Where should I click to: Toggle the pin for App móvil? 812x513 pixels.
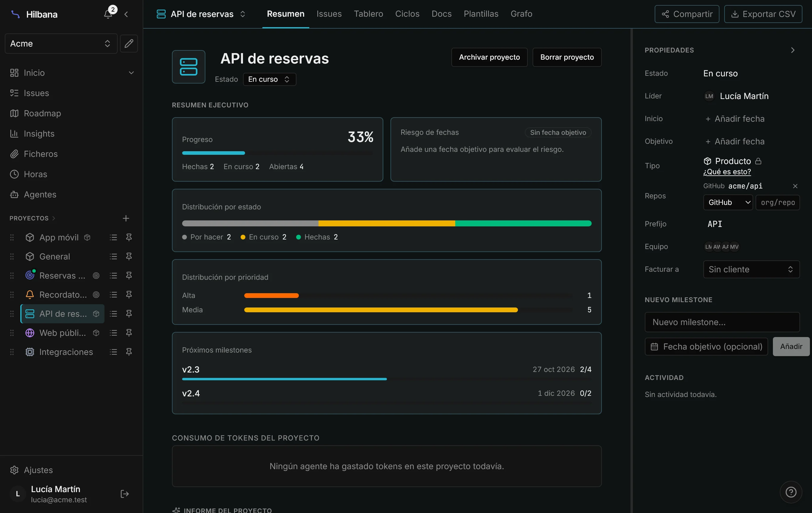[x=129, y=237]
